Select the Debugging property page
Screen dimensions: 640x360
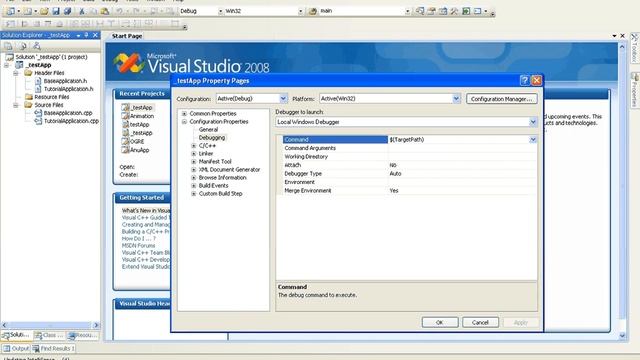tap(212, 138)
